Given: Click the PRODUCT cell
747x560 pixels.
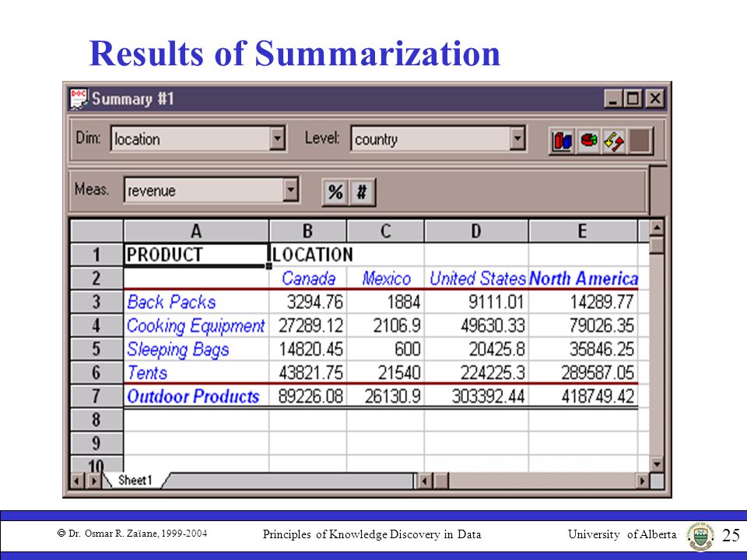Looking at the screenshot, I should [196, 255].
